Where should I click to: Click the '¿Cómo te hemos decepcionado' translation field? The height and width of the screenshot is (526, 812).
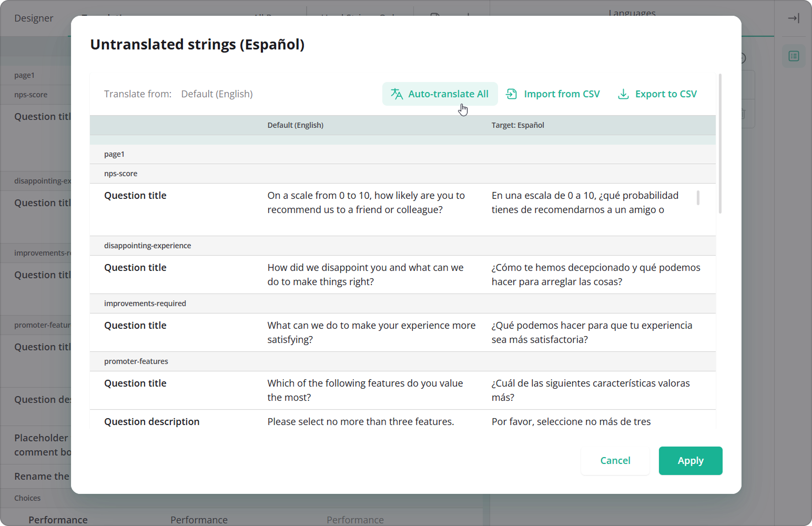(595, 275)
